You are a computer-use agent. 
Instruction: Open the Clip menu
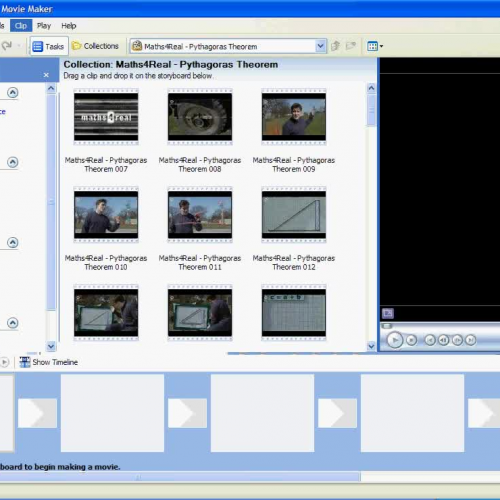click(x=21, y=26)
